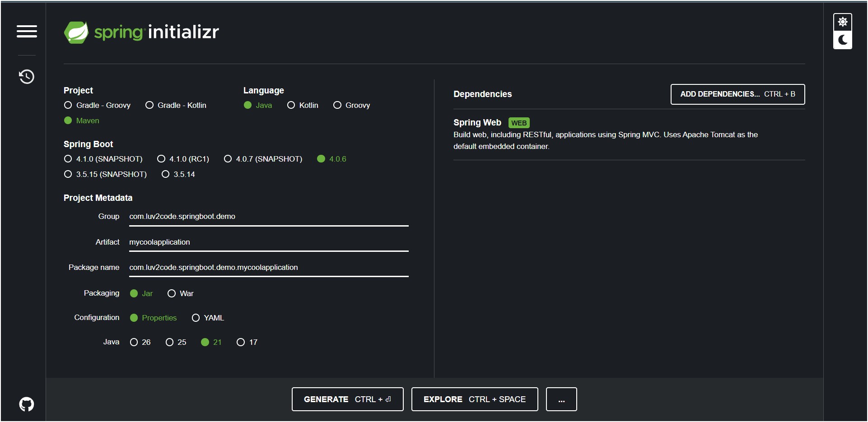
Task: Click the Generate button
Action: 347,399
